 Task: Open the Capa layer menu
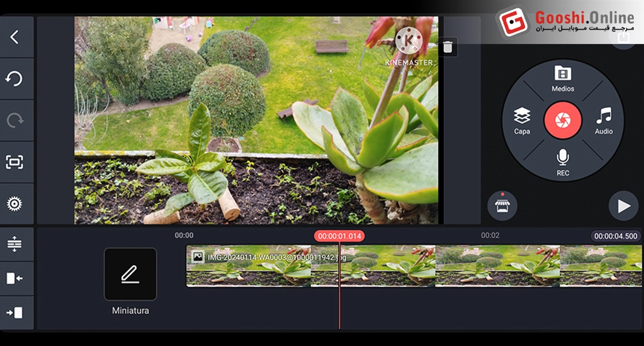[522, 120]
